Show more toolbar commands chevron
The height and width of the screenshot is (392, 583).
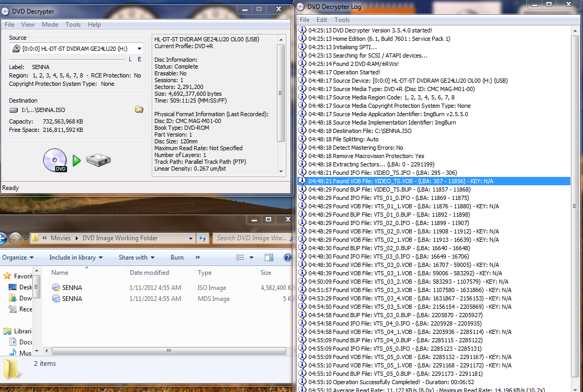197,257
